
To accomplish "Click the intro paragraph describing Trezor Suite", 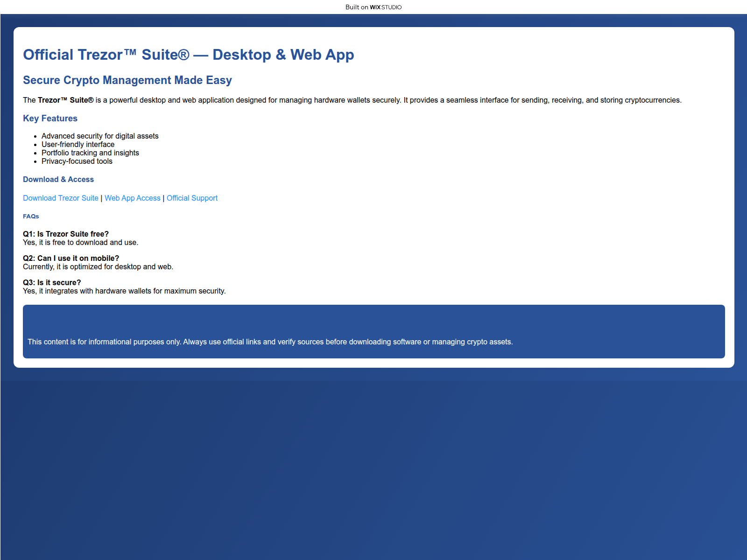I will tap(352, 100).
